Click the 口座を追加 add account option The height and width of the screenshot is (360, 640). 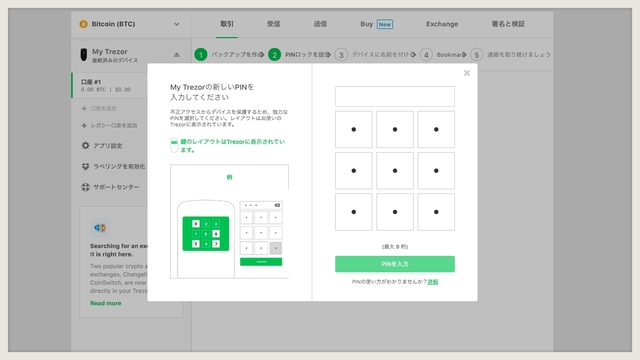[x=99, y=109]
